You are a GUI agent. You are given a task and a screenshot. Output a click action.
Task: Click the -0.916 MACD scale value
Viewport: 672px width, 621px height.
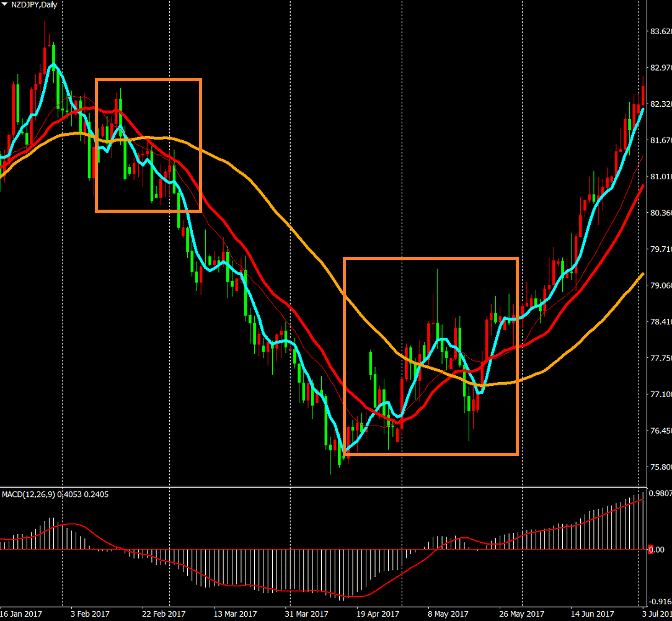660,601
